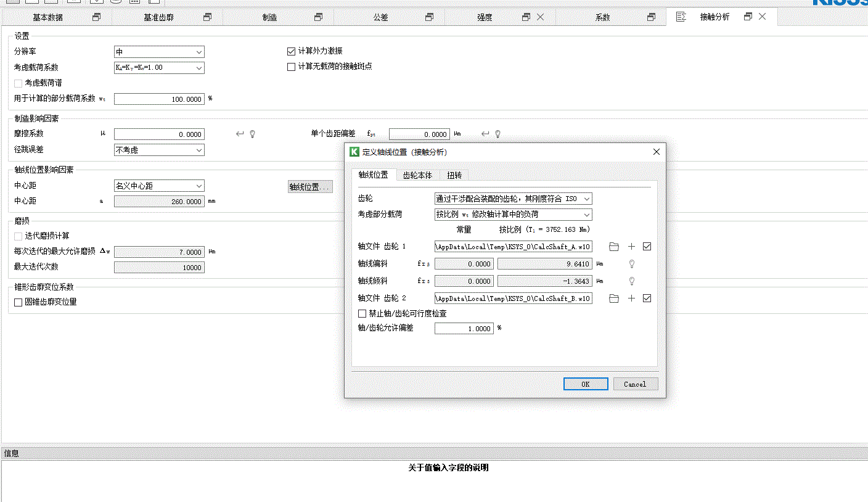Open the 齿轮 dropdown in the dialog
Viewport: 868px width, 502px height.
[x=513, y=199]
